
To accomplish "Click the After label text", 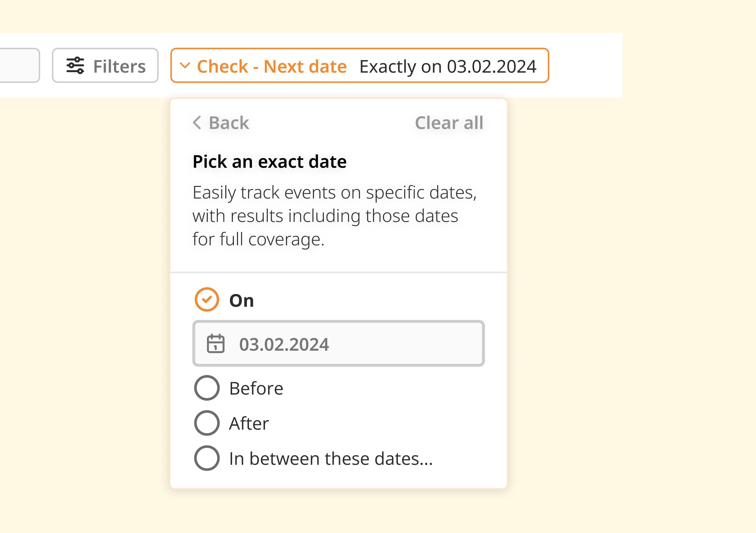I will coord(249,424).
